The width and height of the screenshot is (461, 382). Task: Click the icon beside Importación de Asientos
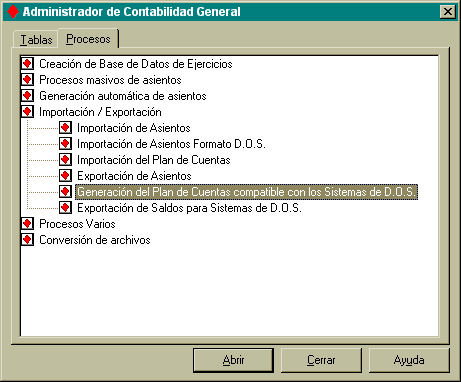(x=65, y=128)
